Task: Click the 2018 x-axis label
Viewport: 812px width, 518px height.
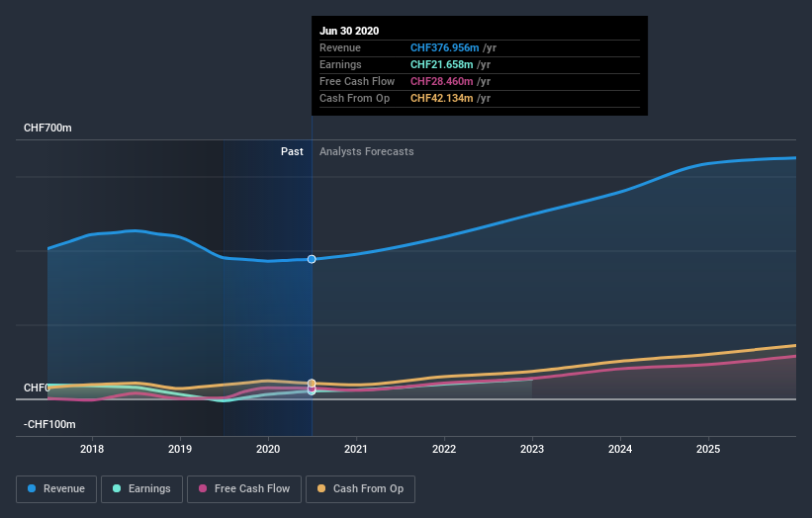Action: [x=92, y=449]
